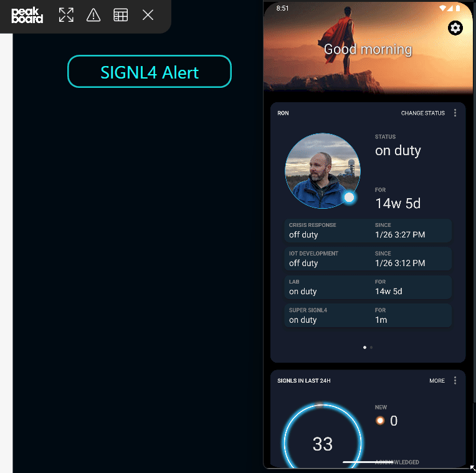Tap the 8:51 clock in status bar
This screenshot has width=476, height=473.
tap(282, 8)
